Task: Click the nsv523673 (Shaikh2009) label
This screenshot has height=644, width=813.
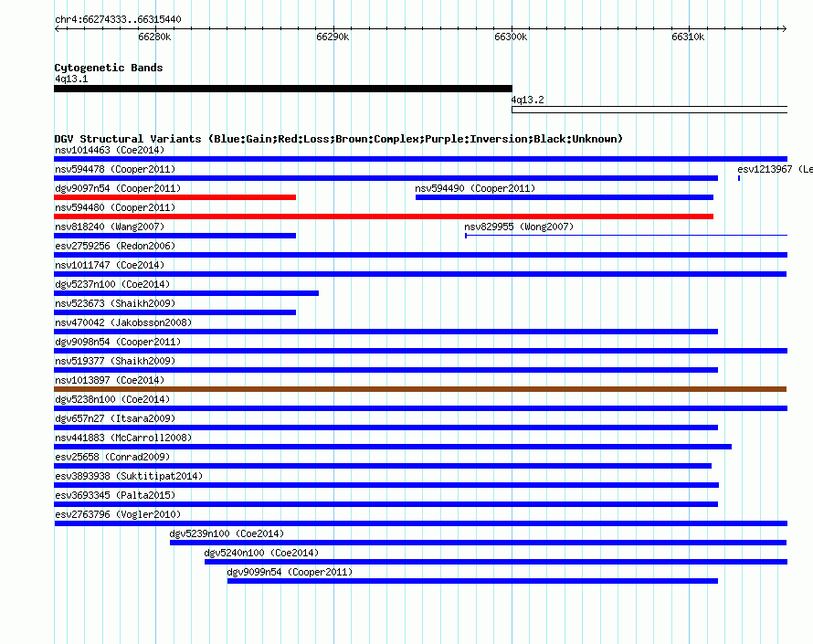Action: [x=115, y=304]
